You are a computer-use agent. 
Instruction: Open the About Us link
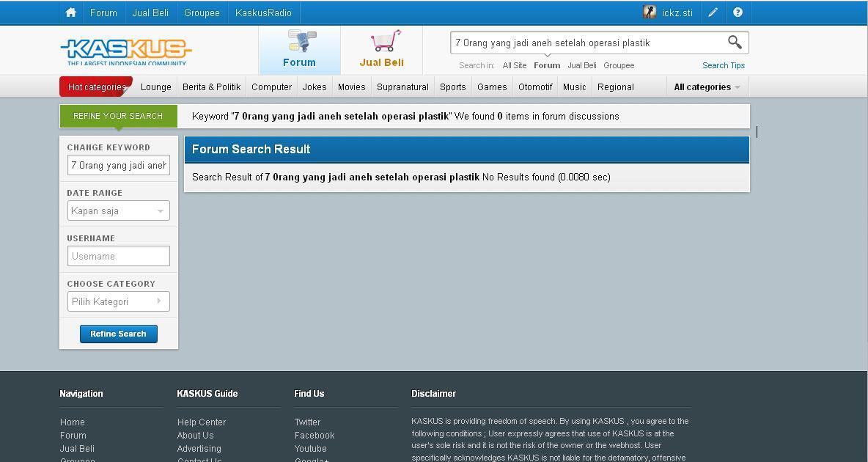[196, 436]
